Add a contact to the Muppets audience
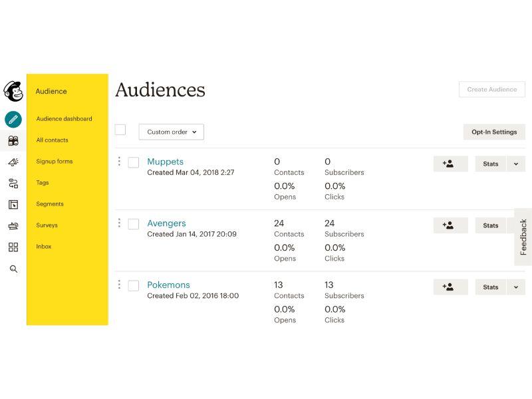Viewport: 532px width, 399px height. coord(450,164)
